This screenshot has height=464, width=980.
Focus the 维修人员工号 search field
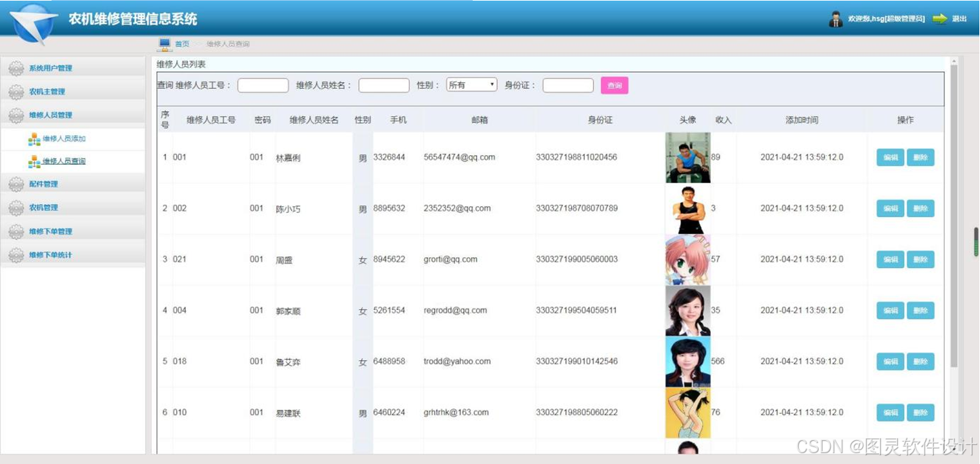pos(263,85)
